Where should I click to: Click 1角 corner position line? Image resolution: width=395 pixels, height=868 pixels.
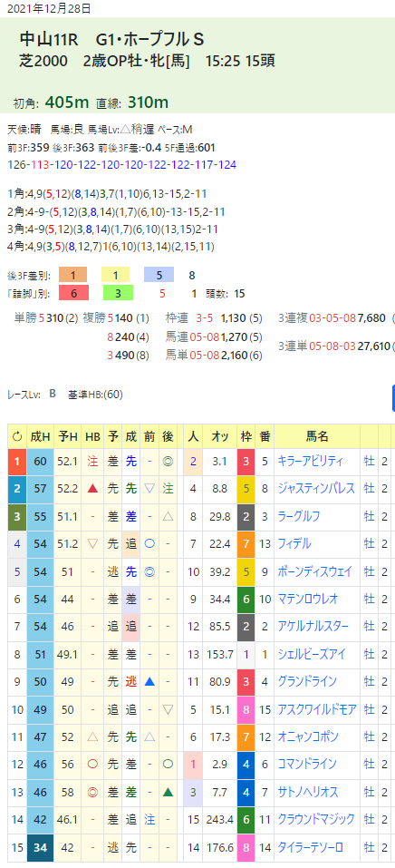107,194
